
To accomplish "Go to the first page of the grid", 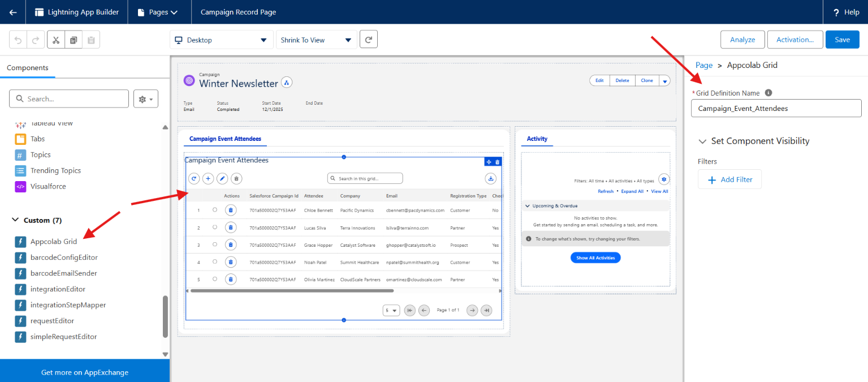I will (x=410, y=310).
